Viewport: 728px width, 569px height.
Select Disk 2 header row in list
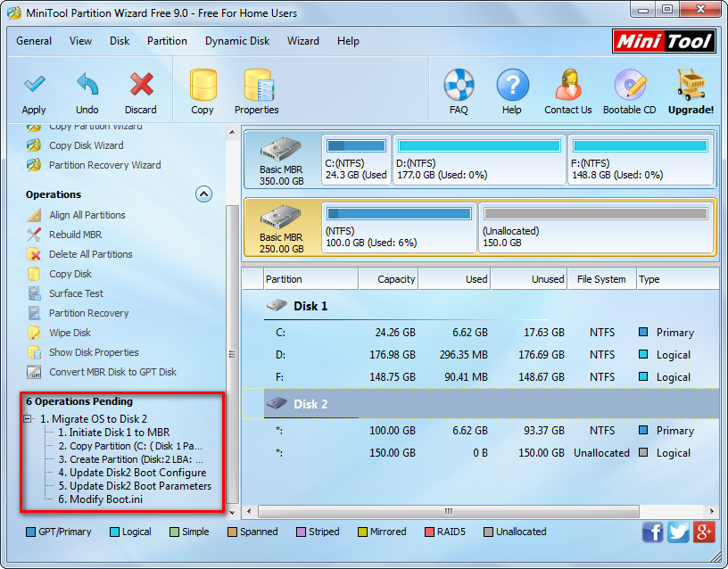(x=481, y=404)
